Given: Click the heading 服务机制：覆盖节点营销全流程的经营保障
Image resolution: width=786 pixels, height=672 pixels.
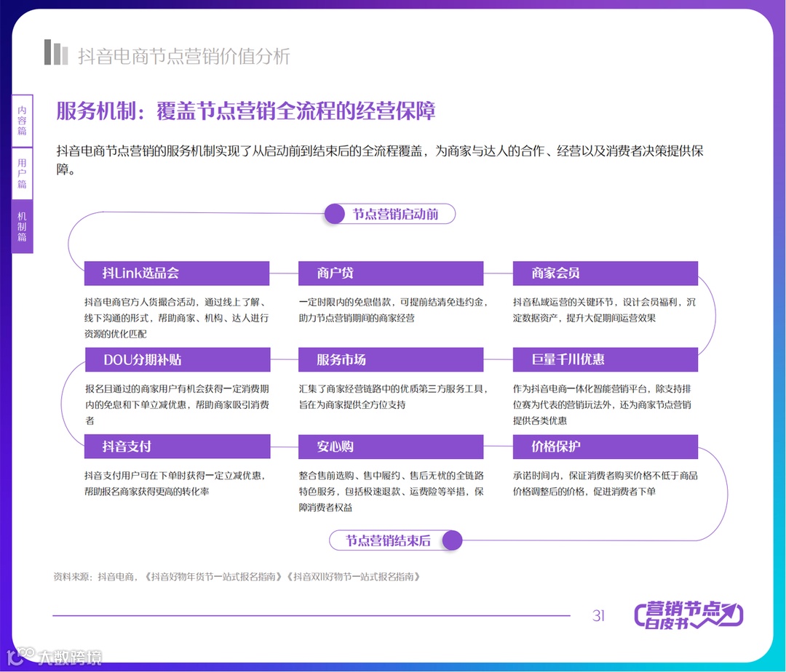Looking at the screenshot, I should point(246,111).
